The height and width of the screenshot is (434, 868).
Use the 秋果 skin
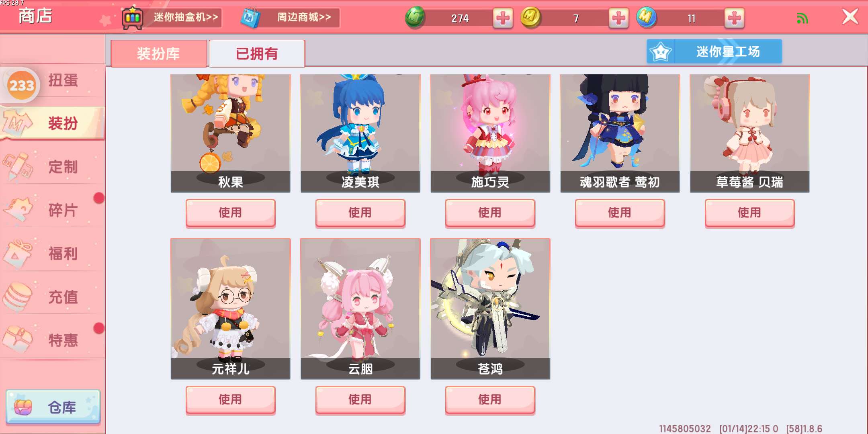[x=230, y=213]
